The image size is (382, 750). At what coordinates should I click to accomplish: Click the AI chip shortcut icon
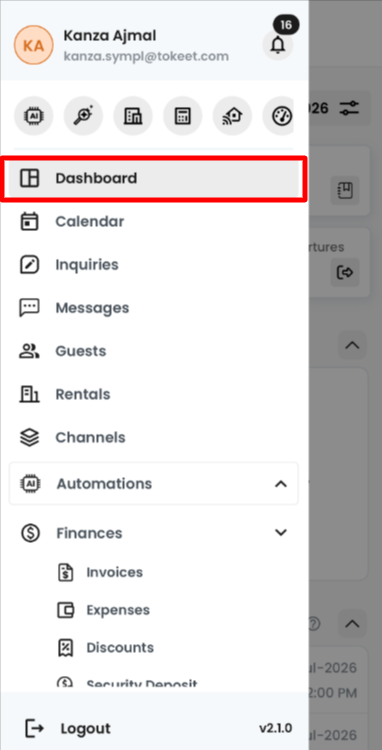click(33, 116)
